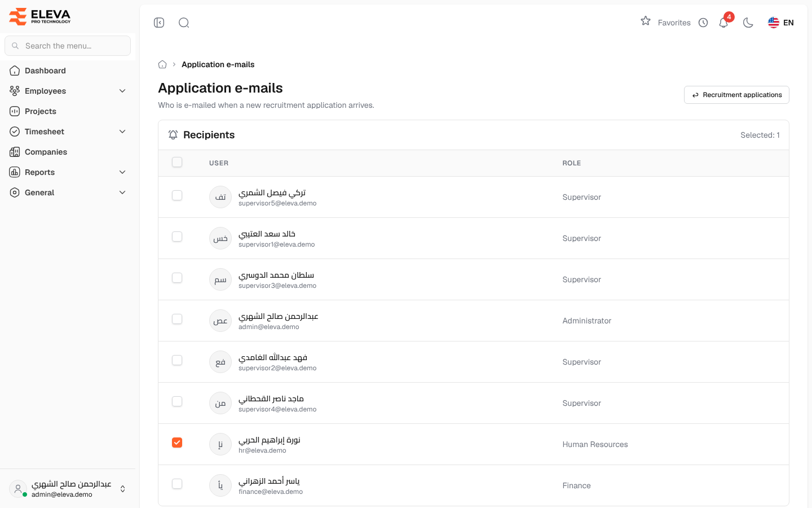Switch to dark mode moon icon
The image size is (812, 508).
[x=748, y=23]
